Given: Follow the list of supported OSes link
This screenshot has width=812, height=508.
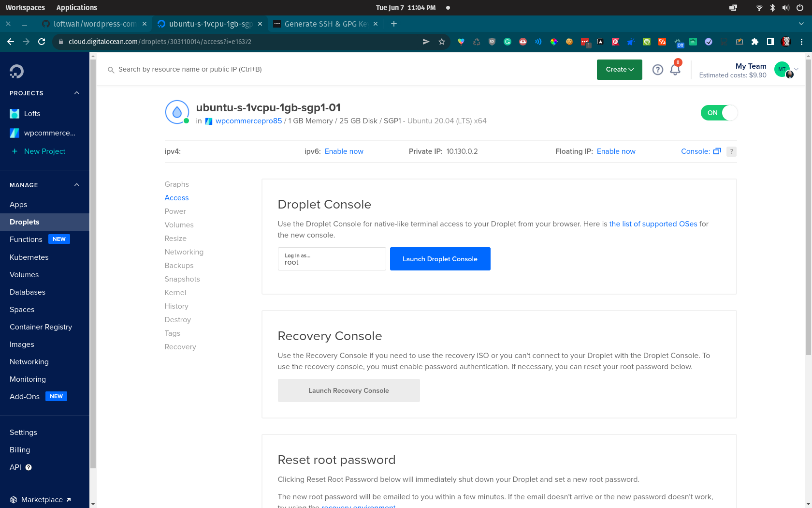Looking at the screenshot, I should coord(653,224).
